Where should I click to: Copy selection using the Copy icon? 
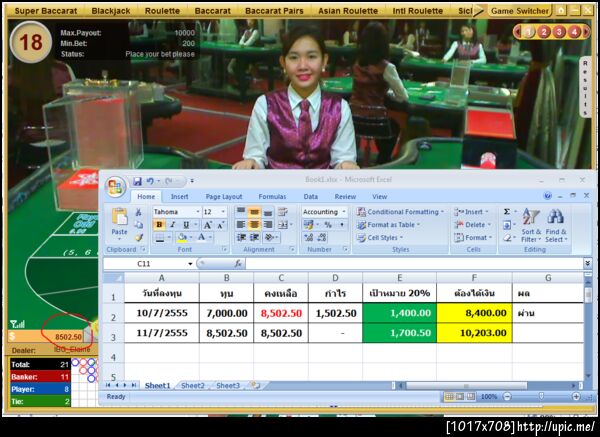coord(139,225)
